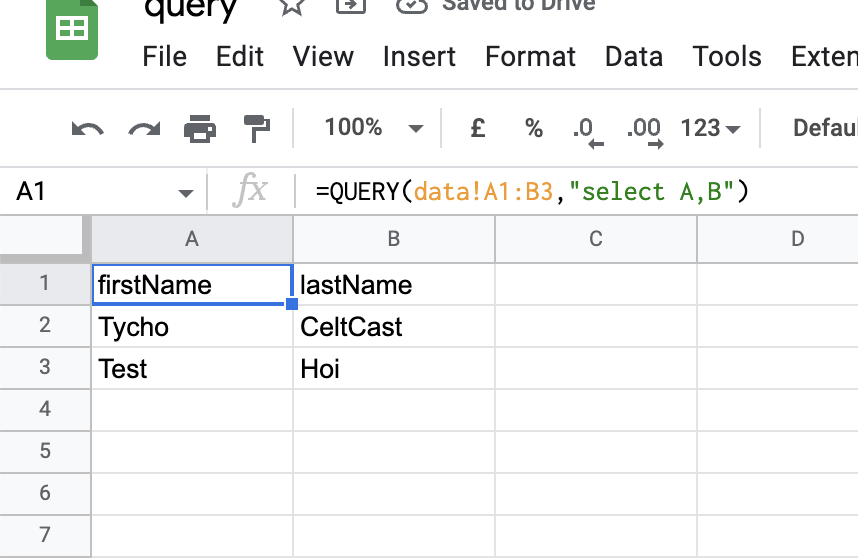Select row 2 header
This screenshot has height=558, width=858.
(x=45, y=326)
